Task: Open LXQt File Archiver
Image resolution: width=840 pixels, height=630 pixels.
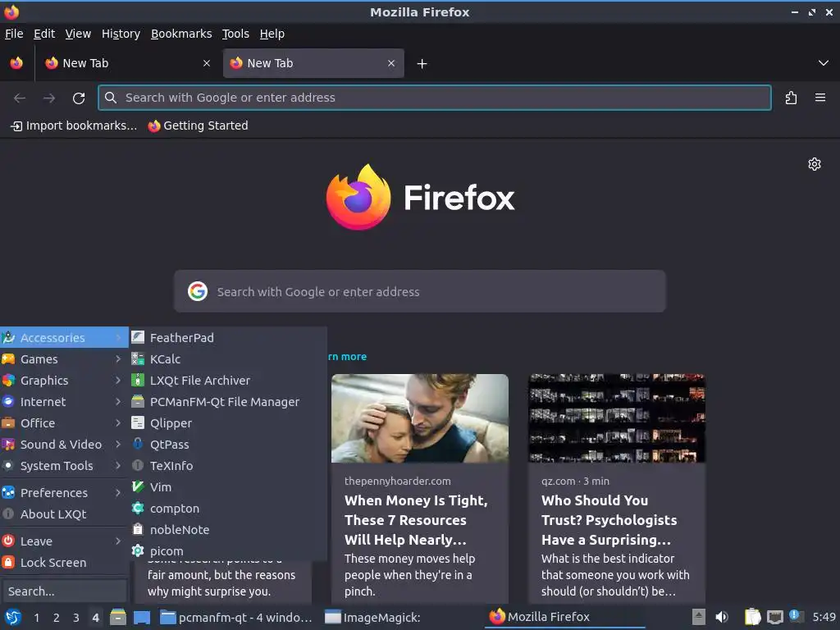Action: coord(228,381)
